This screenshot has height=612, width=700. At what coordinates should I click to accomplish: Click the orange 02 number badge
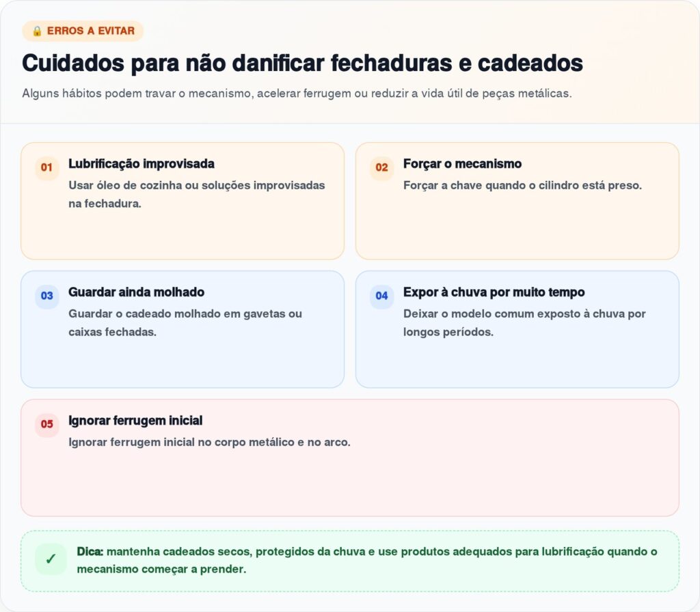(381, 167)
